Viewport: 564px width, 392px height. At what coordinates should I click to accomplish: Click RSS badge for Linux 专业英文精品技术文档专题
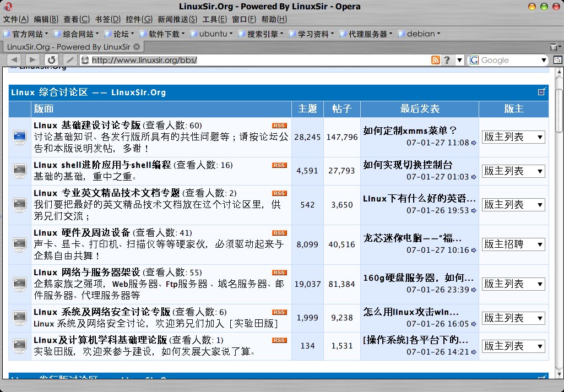[279, 193]
